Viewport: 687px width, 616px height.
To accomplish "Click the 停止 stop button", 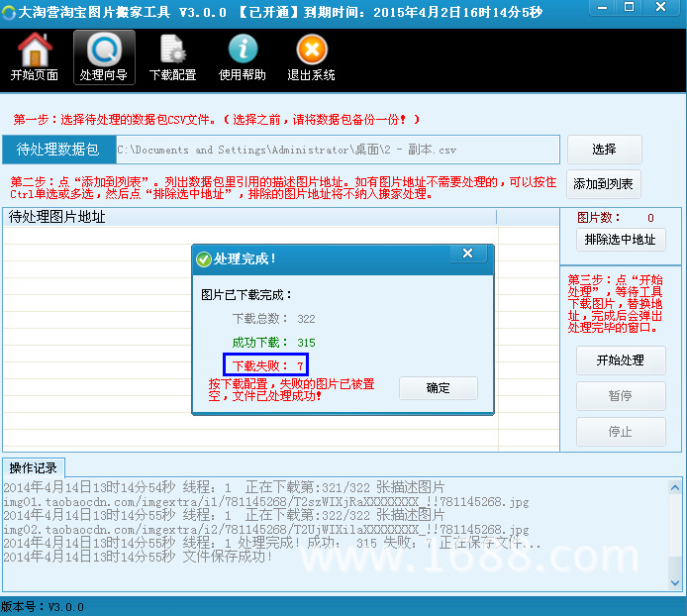I will [621, 432].
